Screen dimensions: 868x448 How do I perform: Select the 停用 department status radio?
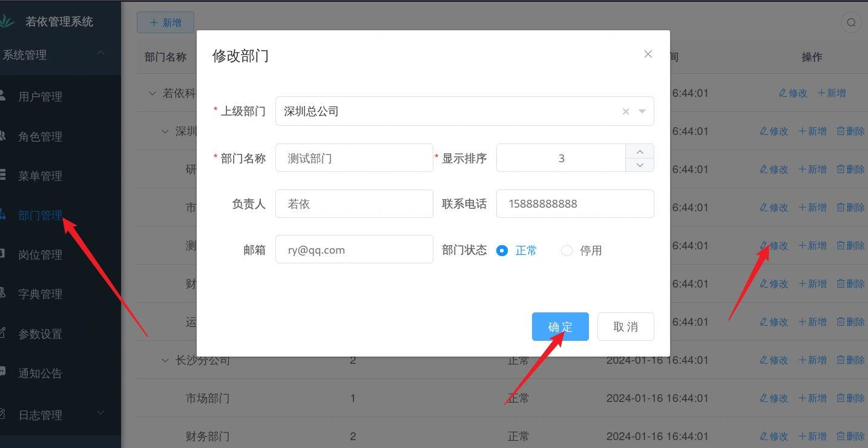pos(567,251)
